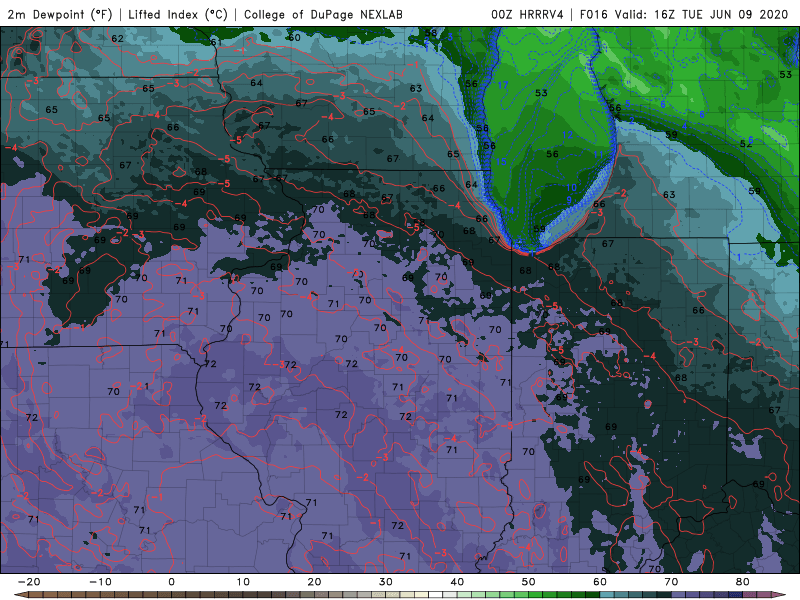Viewport: 800px width, 600px height.
Task: Click the dewpoint value 58 at the map top
Action: (x=431, y=33)
